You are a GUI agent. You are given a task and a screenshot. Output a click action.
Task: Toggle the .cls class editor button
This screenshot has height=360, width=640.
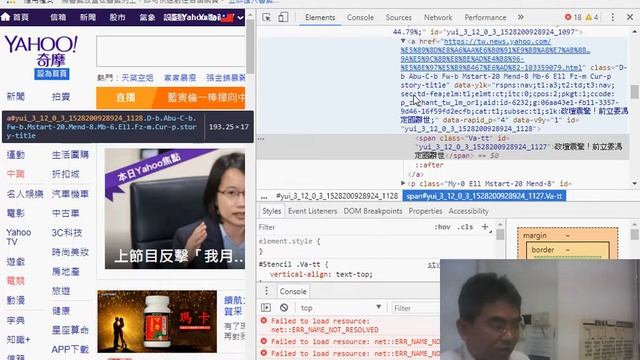(x=465, y=227)
